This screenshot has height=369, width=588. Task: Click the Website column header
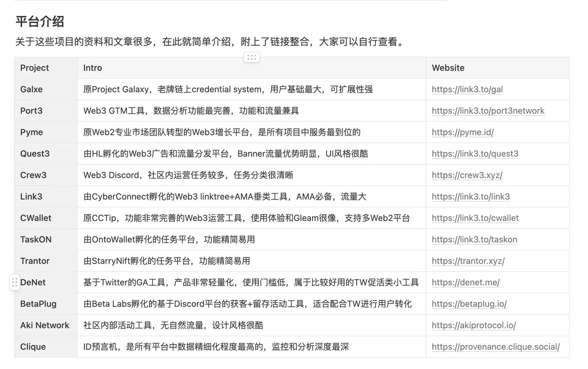click(x=448, y=68)
